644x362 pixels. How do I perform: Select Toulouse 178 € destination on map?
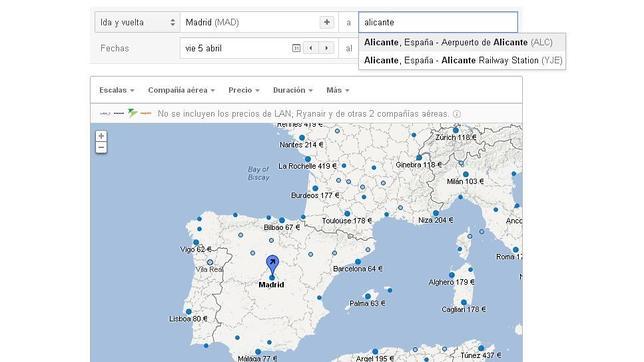pyautogui.click(x=347, y=221)
